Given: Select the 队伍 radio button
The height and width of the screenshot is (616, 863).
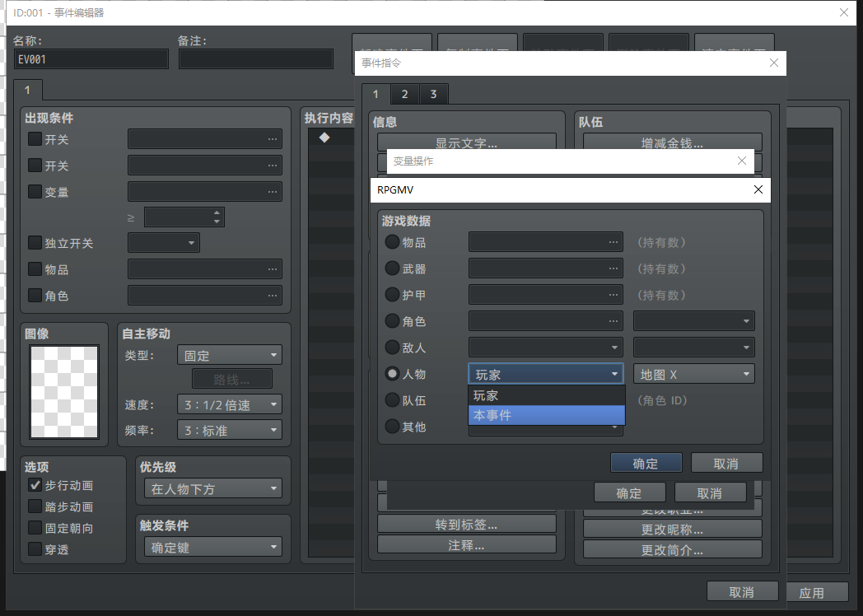Looking at the screenshot, I should pyautogui.click(x=392, y=399).
